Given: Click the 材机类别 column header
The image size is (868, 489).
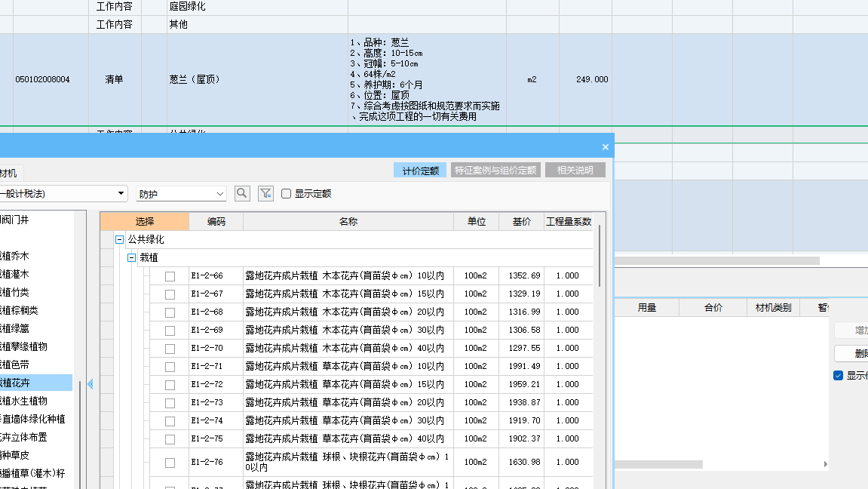Looking at the screenshot, I should tap(773, 308).
